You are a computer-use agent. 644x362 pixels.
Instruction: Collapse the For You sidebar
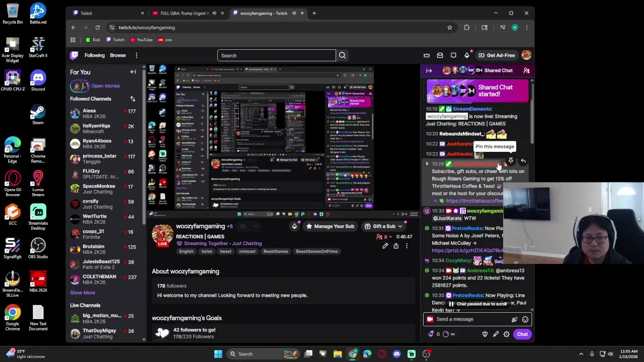(x=133, y=72)
